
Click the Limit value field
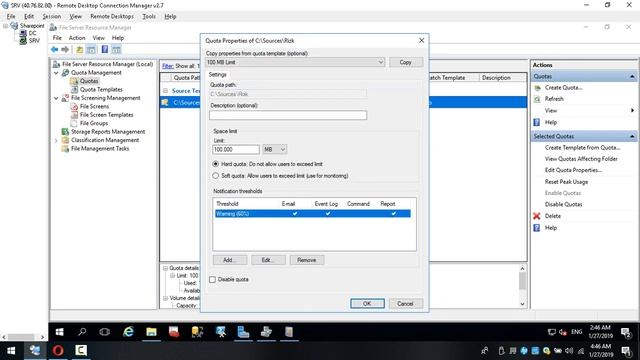[236, 149]
